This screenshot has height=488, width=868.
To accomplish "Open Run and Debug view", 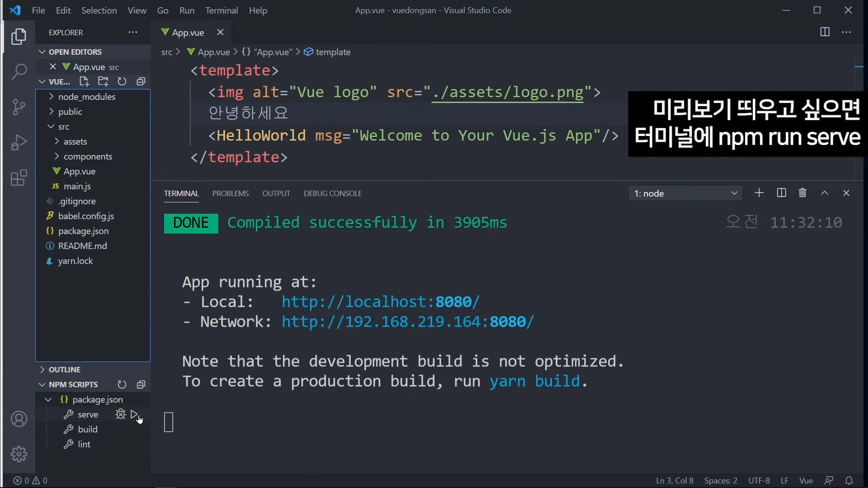I will 19,142.
